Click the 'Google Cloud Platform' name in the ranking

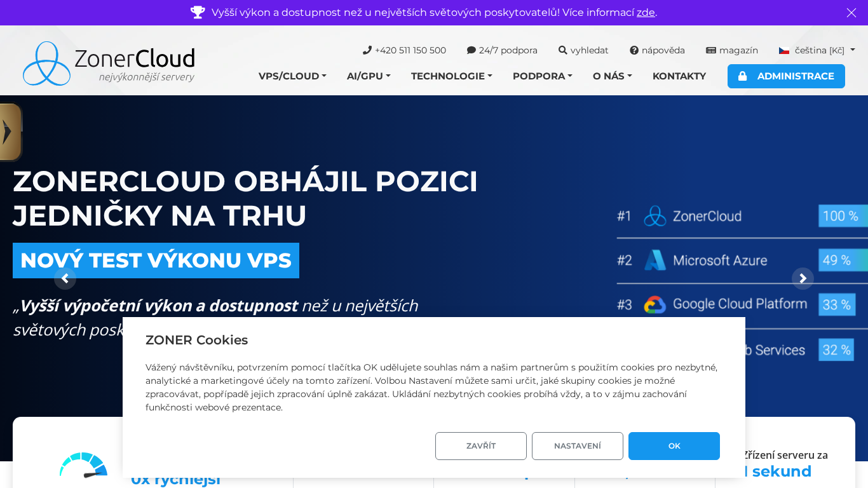click(x=740, y=304)
